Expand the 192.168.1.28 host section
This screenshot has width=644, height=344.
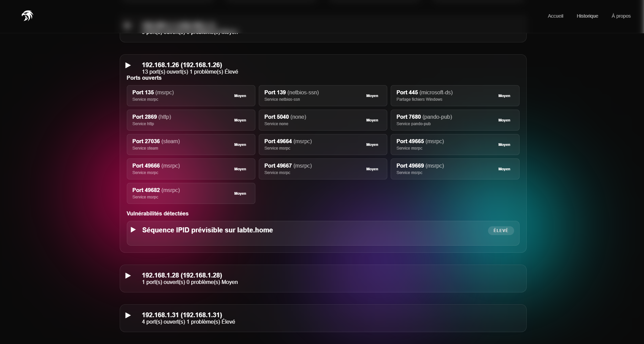(128, 275)
